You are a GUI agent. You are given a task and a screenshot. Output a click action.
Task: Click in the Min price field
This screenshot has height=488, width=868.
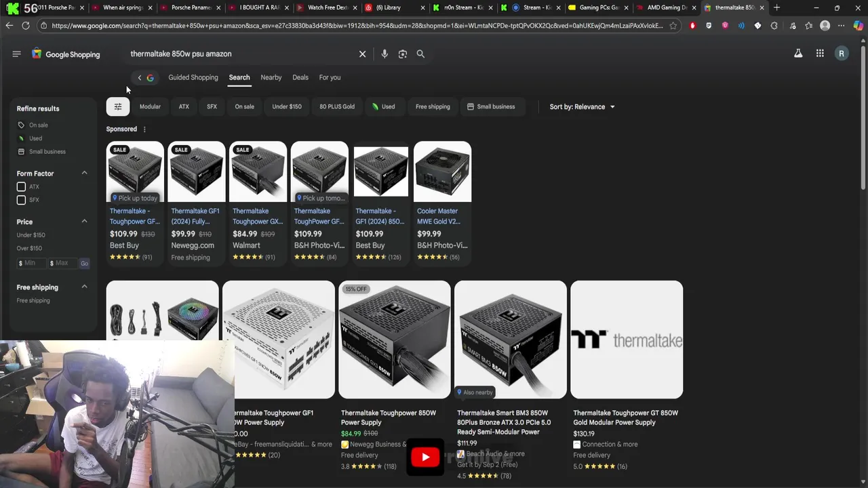point(31,263)
